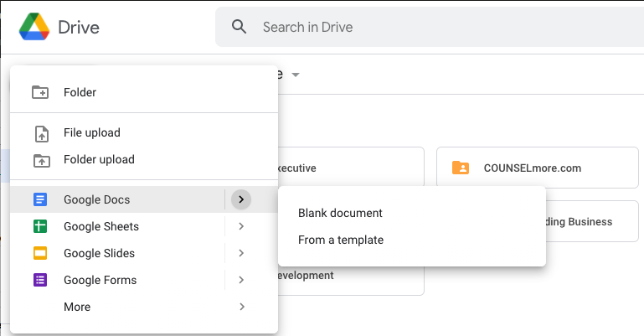644x336 pixels.
Task: Click the new Folder icon
Action: click(40, 92)
